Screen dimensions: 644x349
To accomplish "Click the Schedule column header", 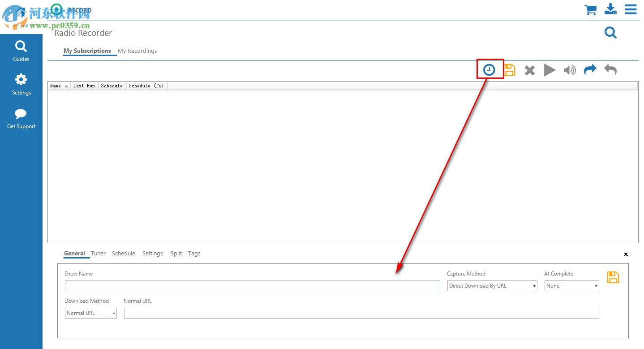I will pos(112,86).
